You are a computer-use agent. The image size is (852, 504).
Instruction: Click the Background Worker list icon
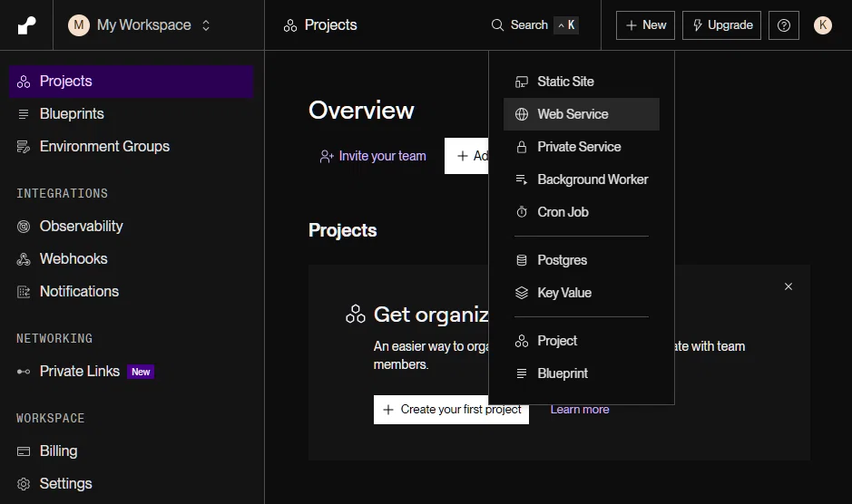click(x=522, y=179)
